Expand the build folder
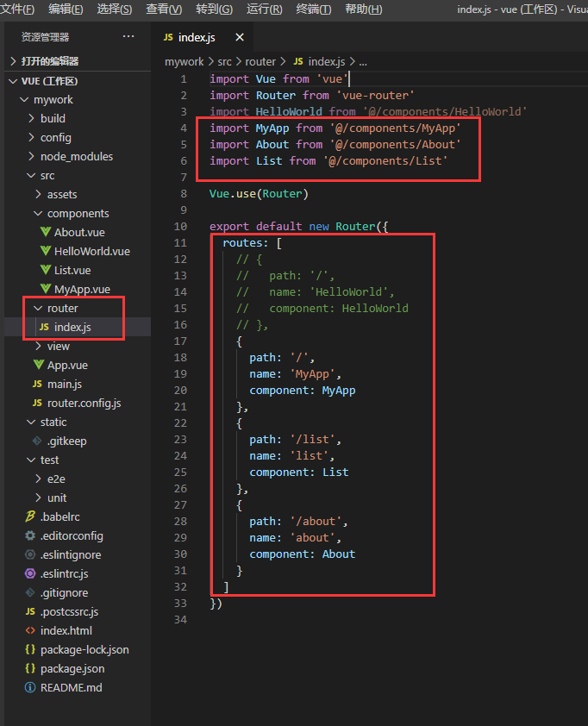The image size is (588, 726). pyautogui.click(x=31, y=118)
